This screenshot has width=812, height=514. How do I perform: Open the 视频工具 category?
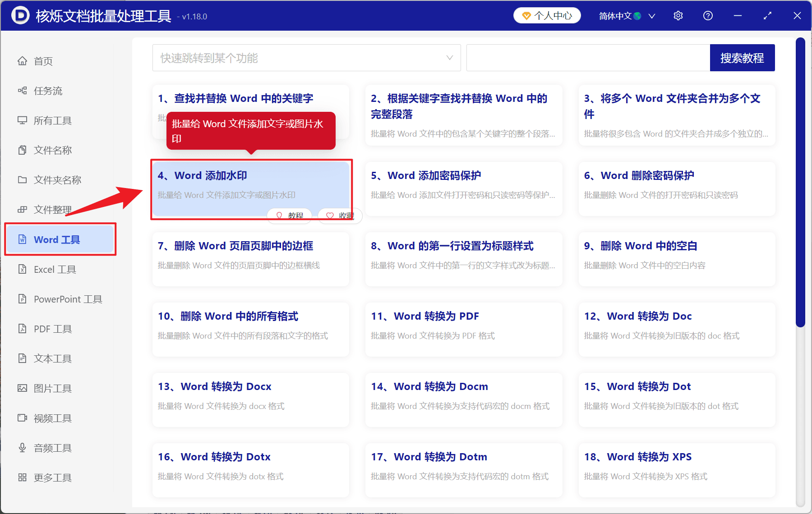(52, 418)
